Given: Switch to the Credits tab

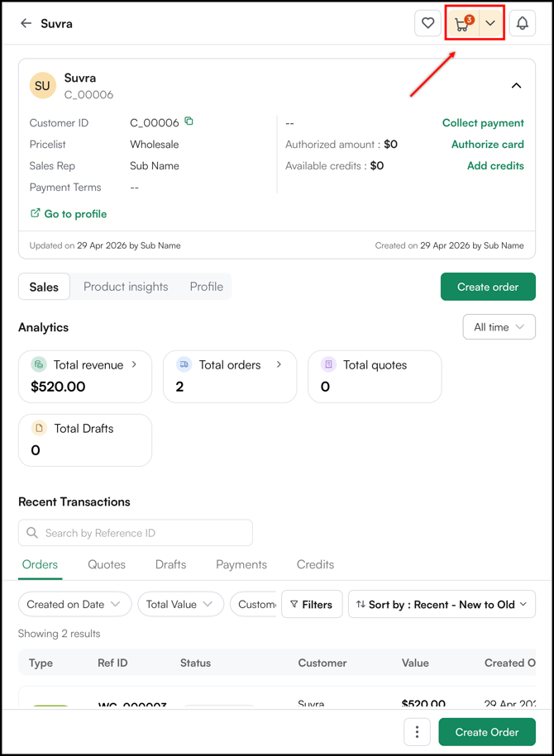Looking at the screenshot, I should coord(315,564).
